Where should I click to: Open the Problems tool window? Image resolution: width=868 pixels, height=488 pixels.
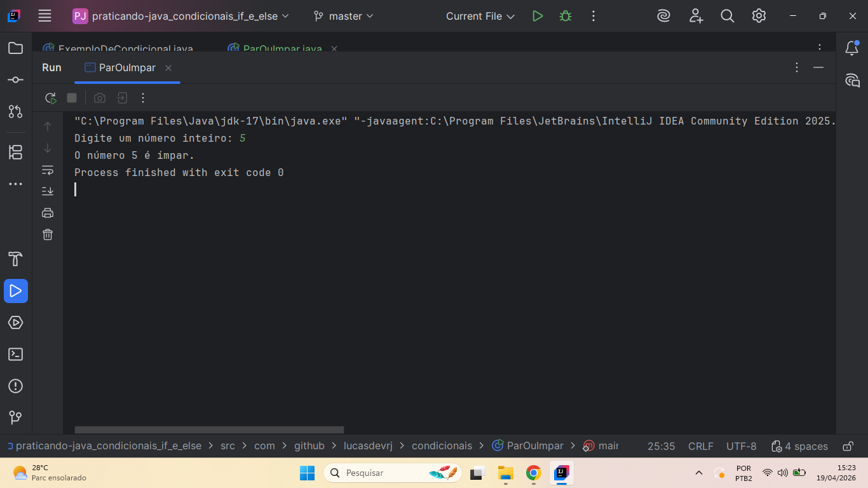[x=16, y=386]
